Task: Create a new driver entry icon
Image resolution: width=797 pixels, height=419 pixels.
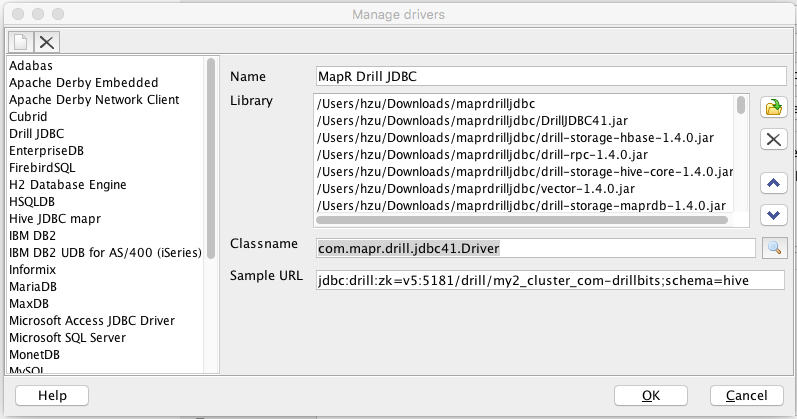Action: [x=21, y=42]
